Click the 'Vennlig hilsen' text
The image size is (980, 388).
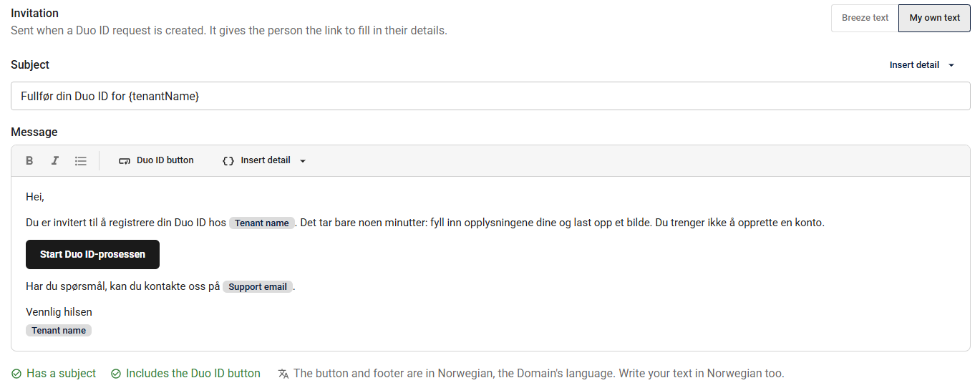click(59, 312)
